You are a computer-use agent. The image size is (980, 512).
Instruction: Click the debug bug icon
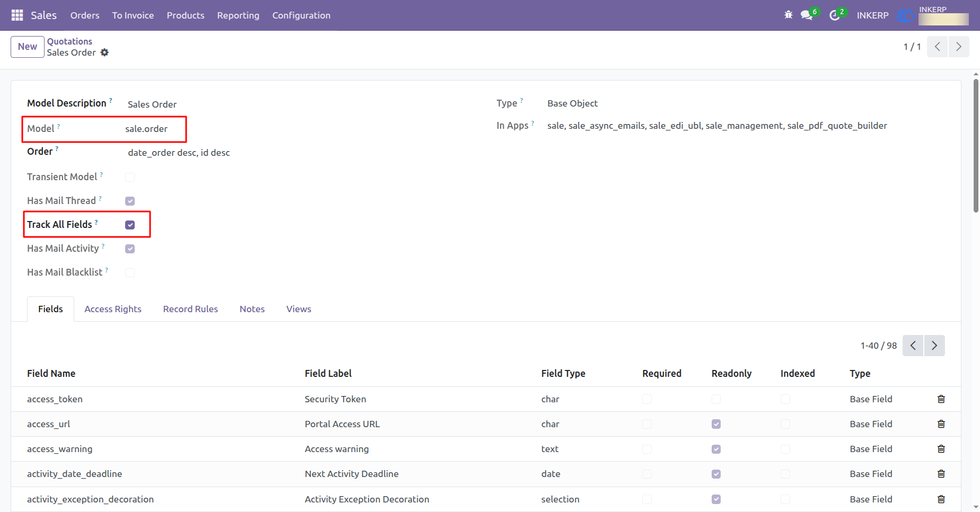pos(789,15)
